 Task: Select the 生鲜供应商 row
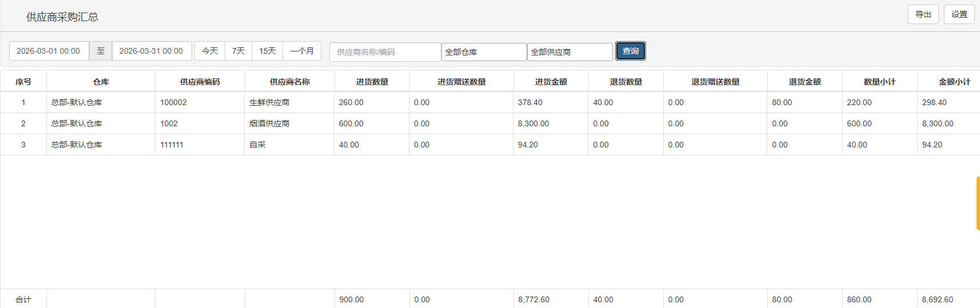[x=269, y=102]
